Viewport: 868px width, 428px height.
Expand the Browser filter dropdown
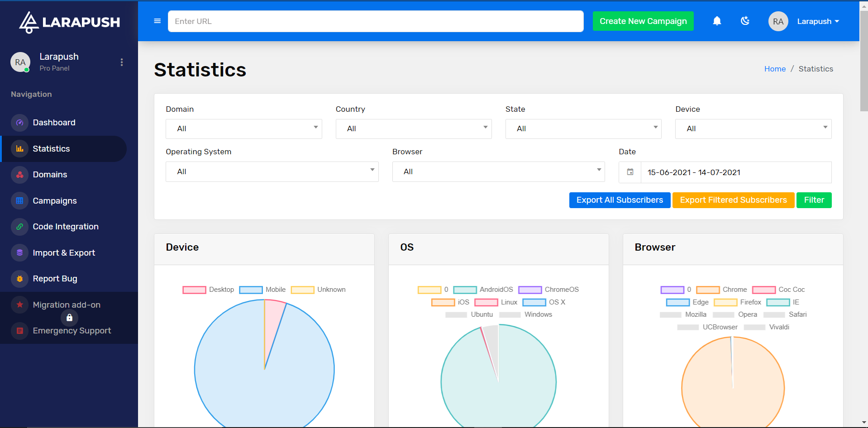point(499,172)
